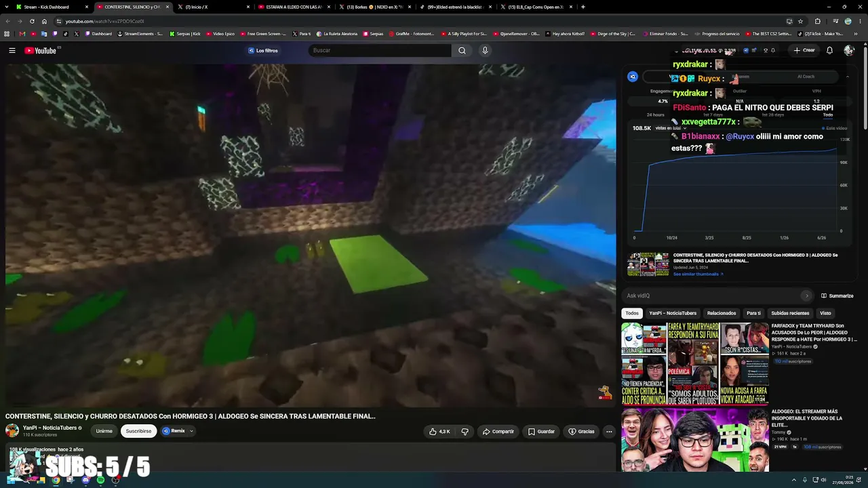Select the Todos filter chip
The image size is (868, 488).
pos(632,313)
